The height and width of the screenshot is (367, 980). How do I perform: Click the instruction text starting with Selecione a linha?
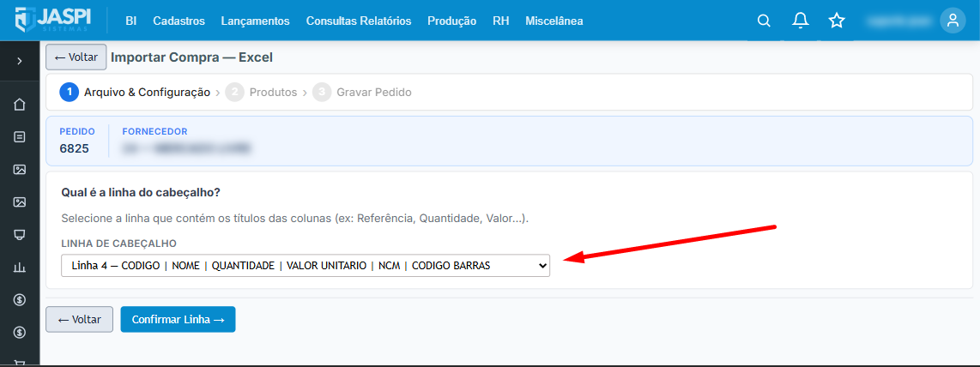(295, 219)
